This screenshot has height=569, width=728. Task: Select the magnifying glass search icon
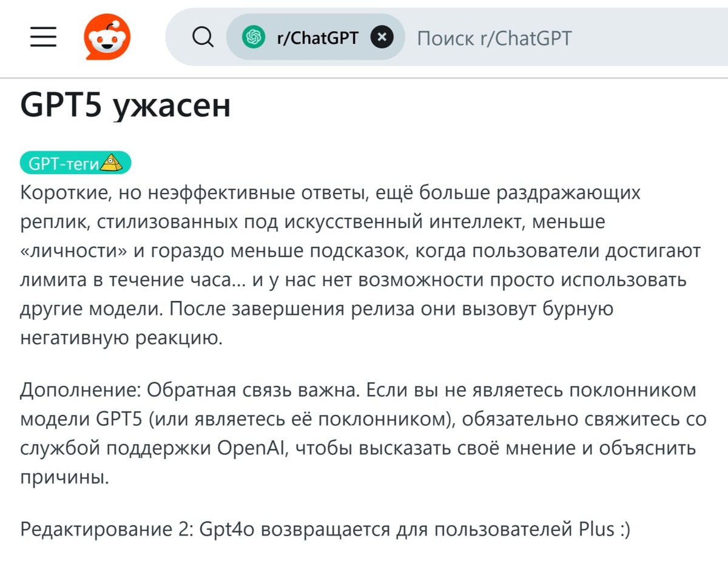click(x=203, y=36)
